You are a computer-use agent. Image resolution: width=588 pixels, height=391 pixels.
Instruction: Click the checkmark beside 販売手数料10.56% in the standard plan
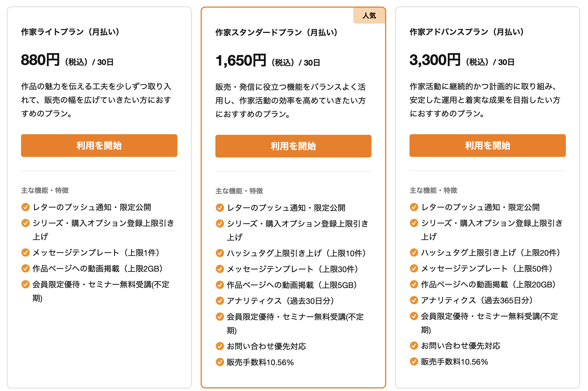(220, 362)
